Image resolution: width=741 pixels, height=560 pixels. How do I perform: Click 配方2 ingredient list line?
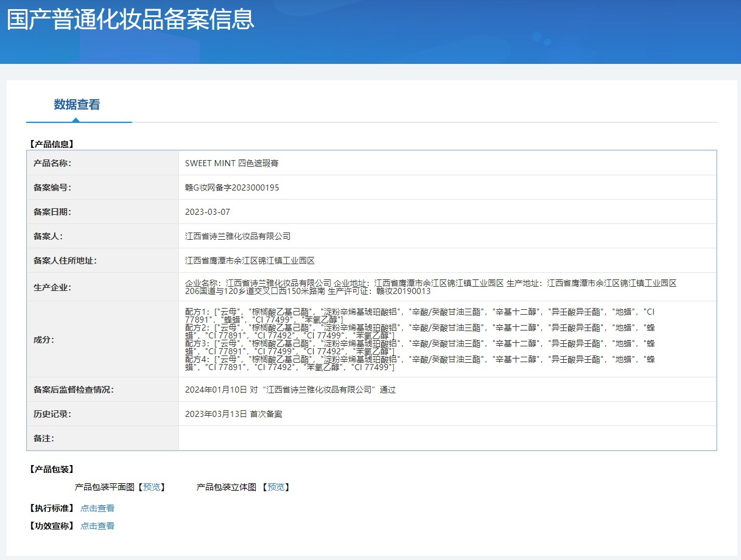(420, 331)
